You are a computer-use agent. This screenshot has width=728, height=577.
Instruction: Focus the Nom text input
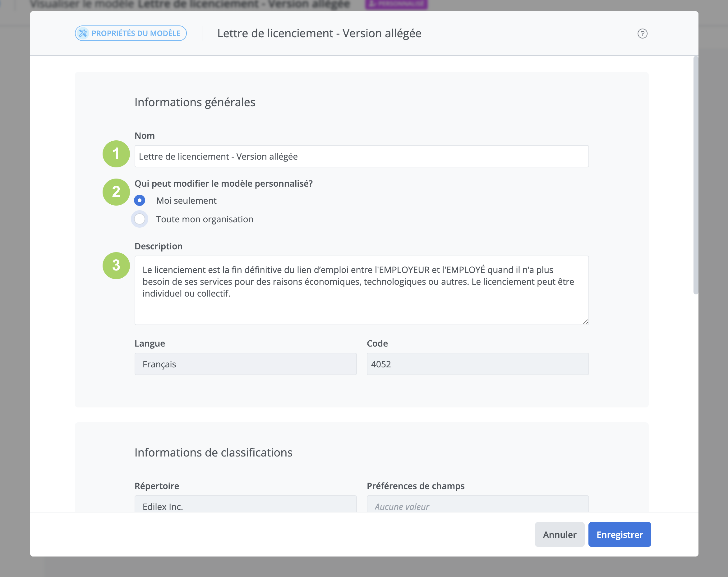click(x=361, y=156)
